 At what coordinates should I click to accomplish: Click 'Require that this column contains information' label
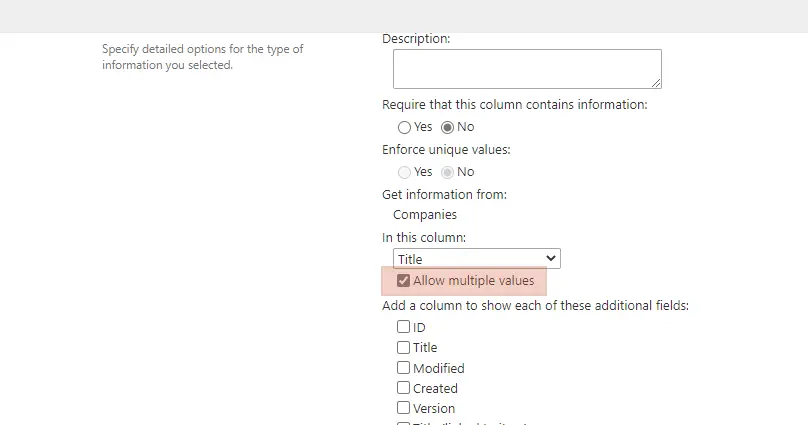click(x=514, y=105)
